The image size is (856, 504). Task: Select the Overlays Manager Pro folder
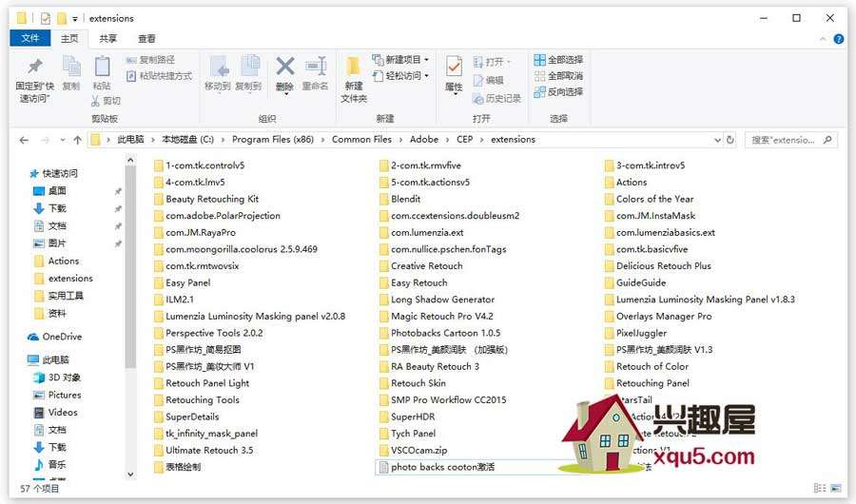tap(658, 316)
